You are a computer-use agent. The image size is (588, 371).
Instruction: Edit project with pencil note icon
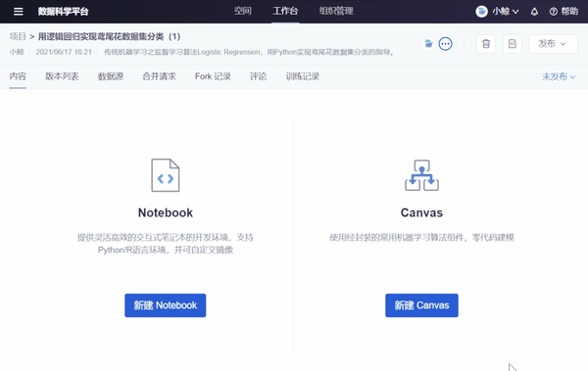click(x=513, y=44)
